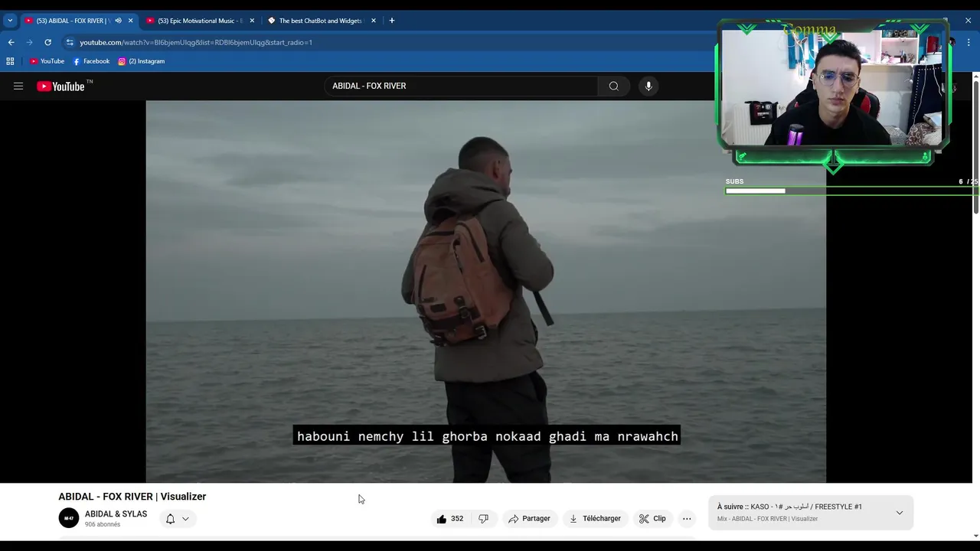Create a Clip with the scissors button
The width and height of the screenshot is (980, 551).
tap(653, 519)
